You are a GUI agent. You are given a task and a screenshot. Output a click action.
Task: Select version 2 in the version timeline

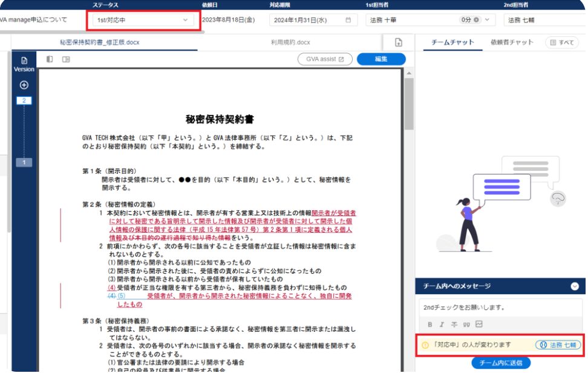24,101
